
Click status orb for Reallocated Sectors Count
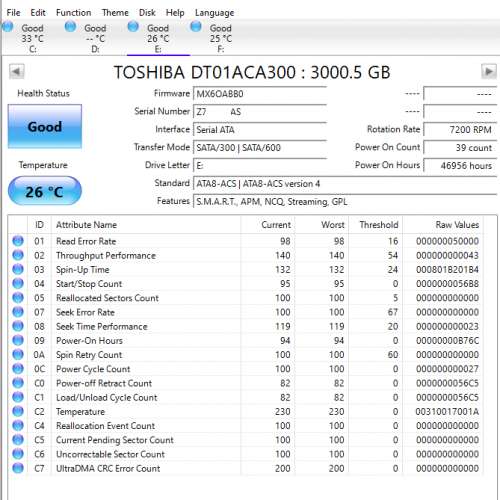[x=18, y=298]
